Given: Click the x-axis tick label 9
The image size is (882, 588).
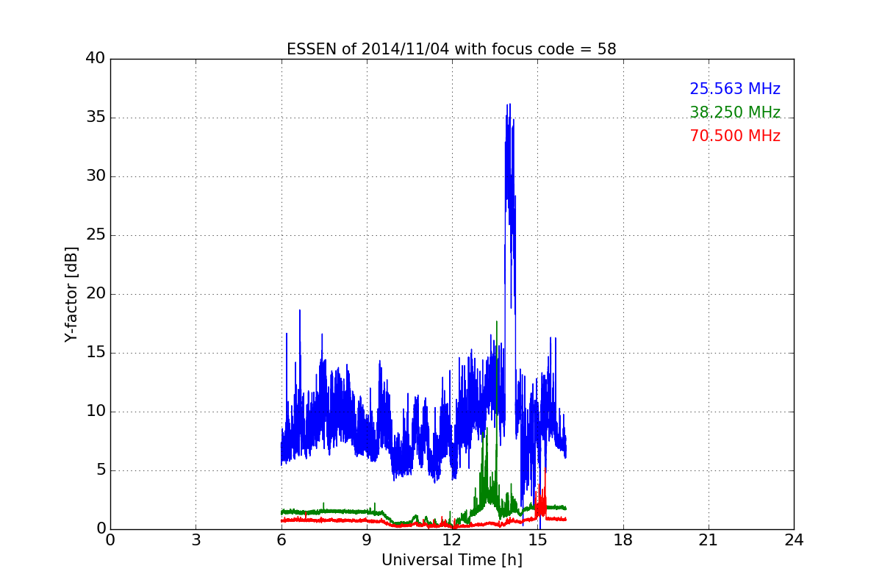Looking at the screenshot, I should 367,540.
